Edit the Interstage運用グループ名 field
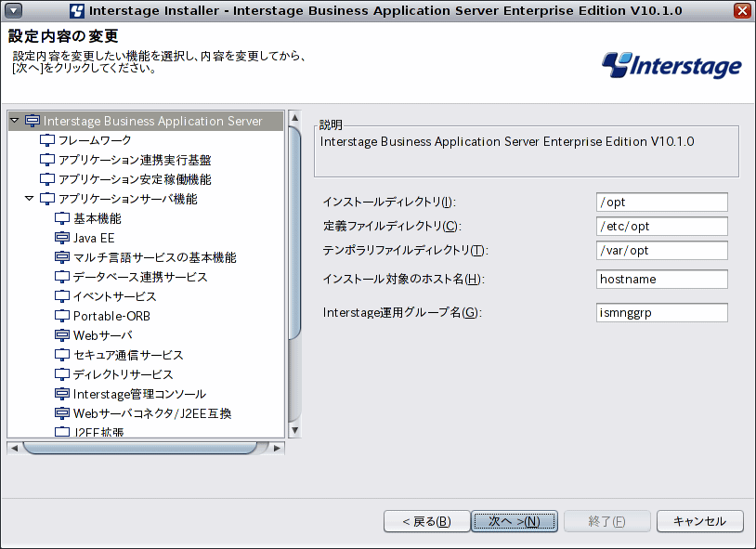This screenshot has width=756, height=549. (x=662, y=313)
